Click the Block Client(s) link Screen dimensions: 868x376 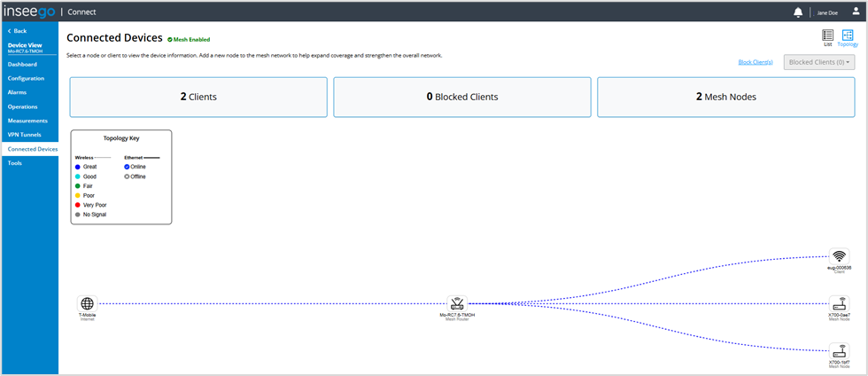[x=756, y=62]
